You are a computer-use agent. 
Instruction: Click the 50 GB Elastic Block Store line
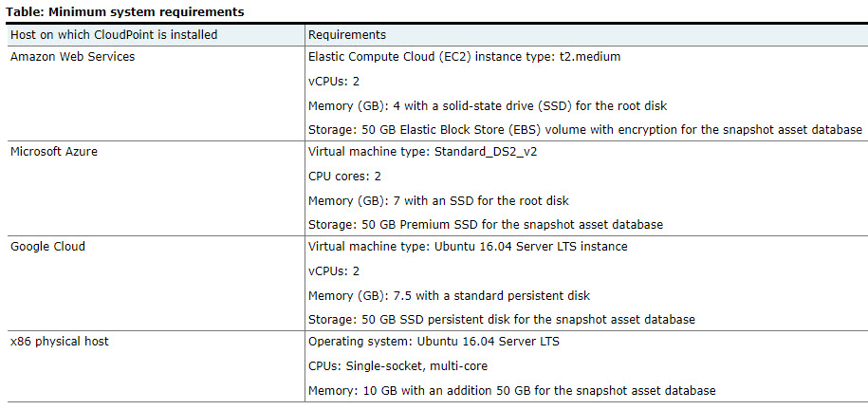585,130
